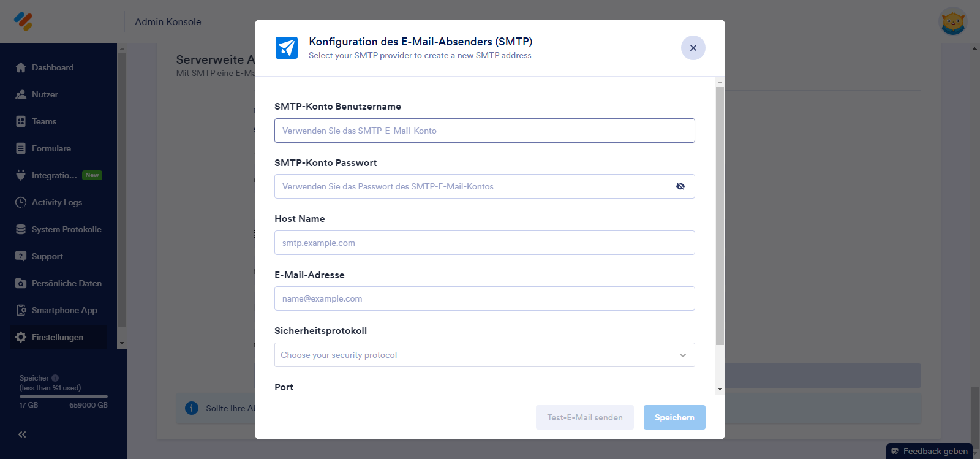Focus the SMTP-Konto Benutzername field
Screen dimensions: 980x459
pyautogui.click(x=484, y=131)
